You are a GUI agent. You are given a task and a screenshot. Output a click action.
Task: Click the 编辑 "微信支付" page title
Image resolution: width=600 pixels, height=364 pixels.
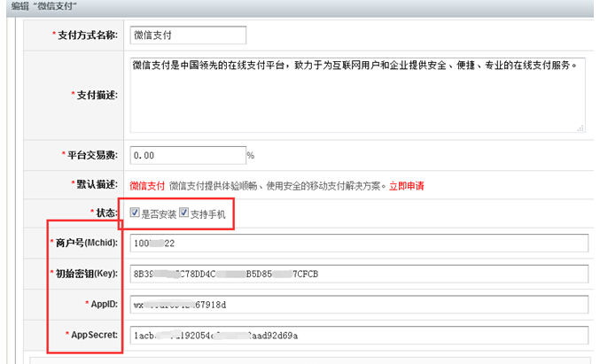tap(44, 7)
